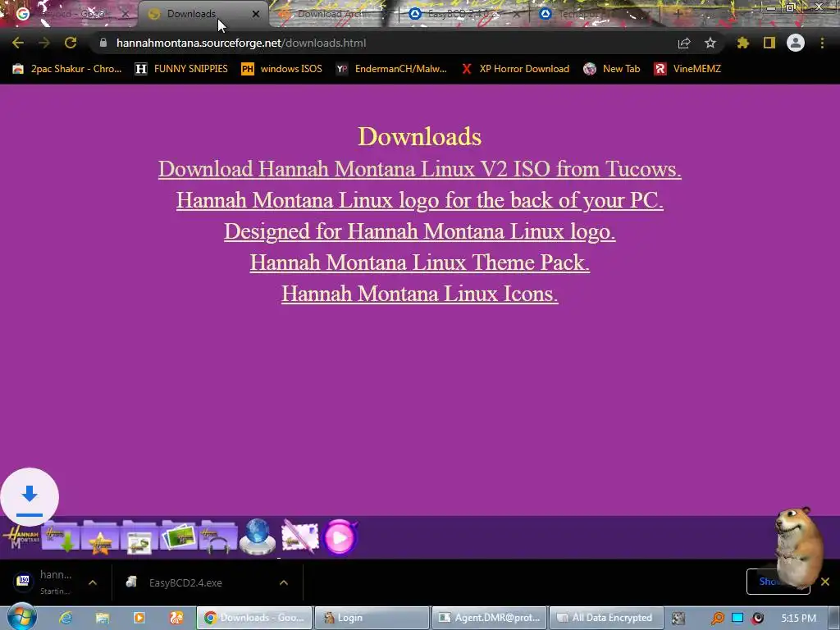Switch to the EasyBCD 2.4 tab
The height and width of the screenshot is (630, 840).
(x=463, y=14)
